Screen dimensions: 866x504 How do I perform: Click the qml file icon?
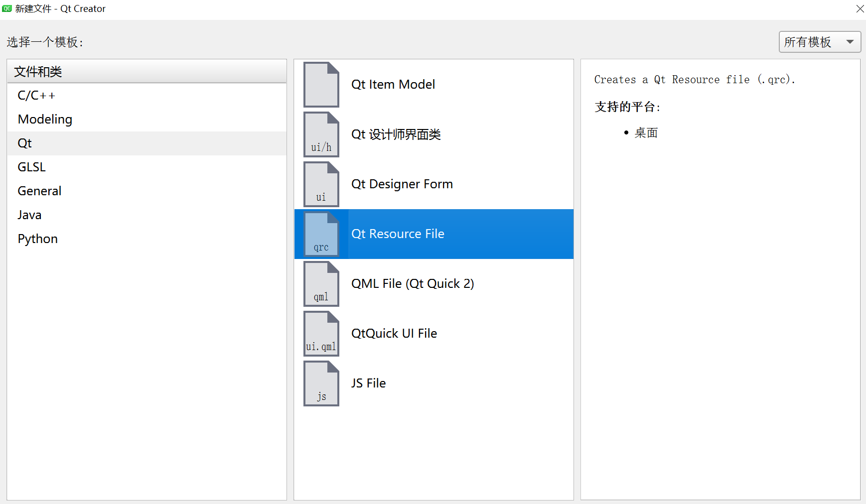(x=321, y=284)
